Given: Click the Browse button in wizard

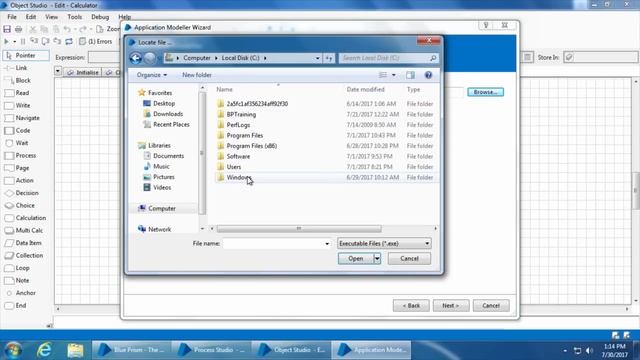Looking at the screenshot, I should point(485,92).
